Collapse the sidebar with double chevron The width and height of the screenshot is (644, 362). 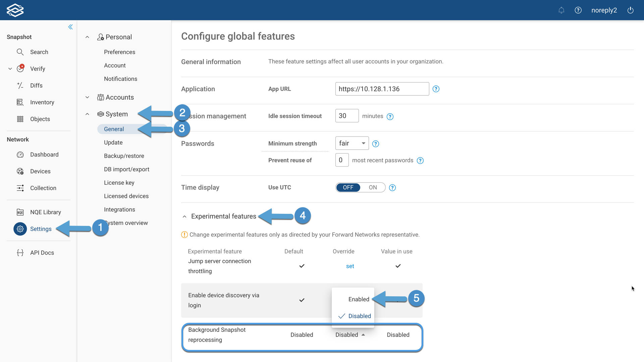pos(70,27)
